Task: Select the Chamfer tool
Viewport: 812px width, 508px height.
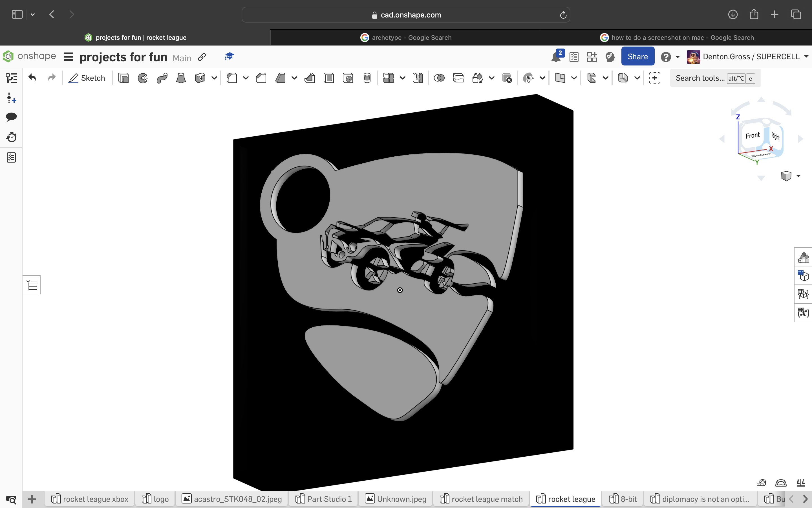Action: pyautogui.click(x=261, y=78)
